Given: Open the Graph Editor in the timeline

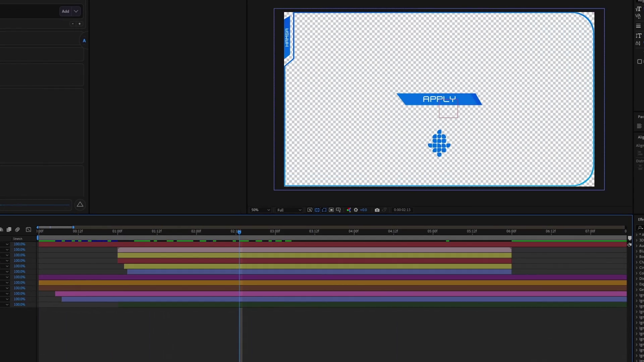Looking at the screenshot, I should [29, 230].
